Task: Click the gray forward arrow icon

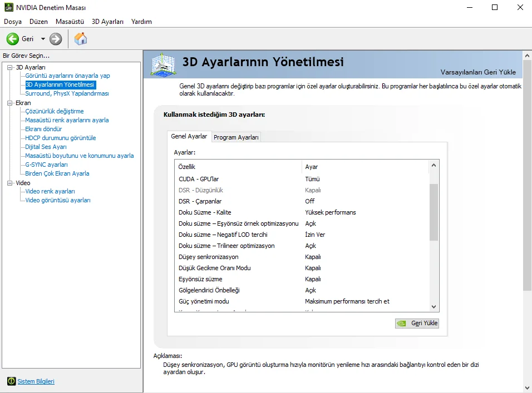Action: pyautogui.click(x=56, y=39)
